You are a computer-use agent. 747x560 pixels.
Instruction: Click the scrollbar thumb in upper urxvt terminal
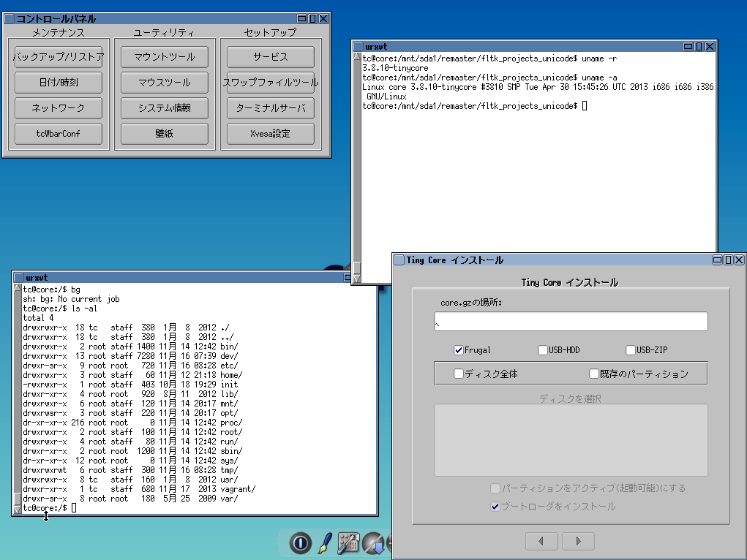point(357,268)
